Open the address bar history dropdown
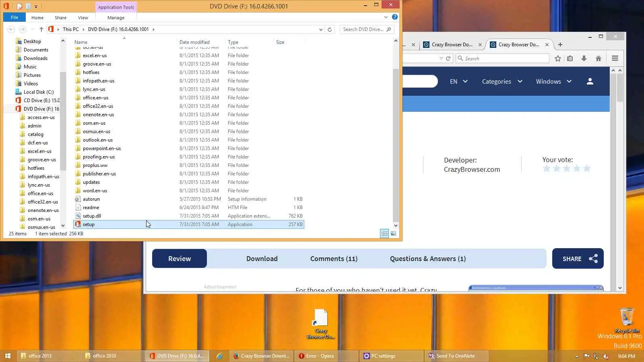This screenshot has height=362, width=644. pyautogui.click(x=321, y=29)
